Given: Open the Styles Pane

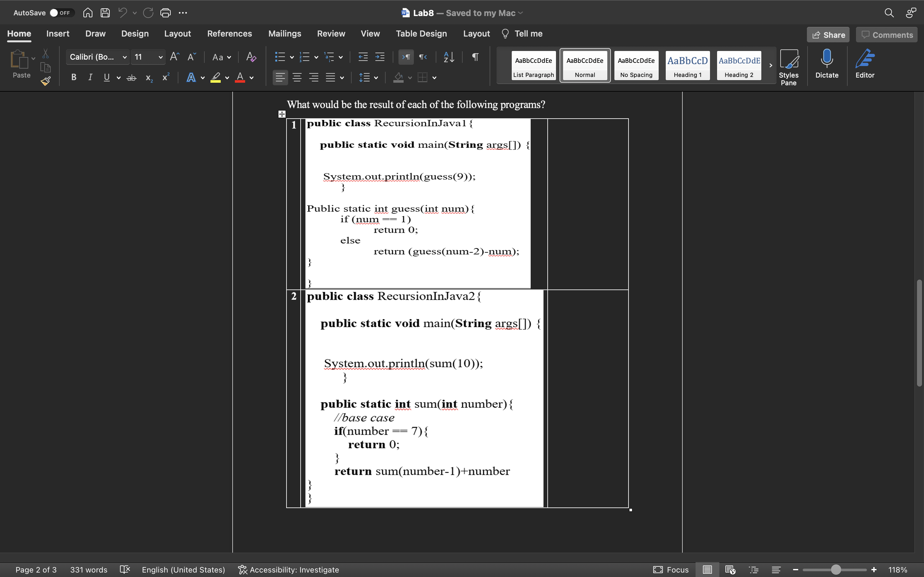Looking at the screenshot, I should point(789,67).
